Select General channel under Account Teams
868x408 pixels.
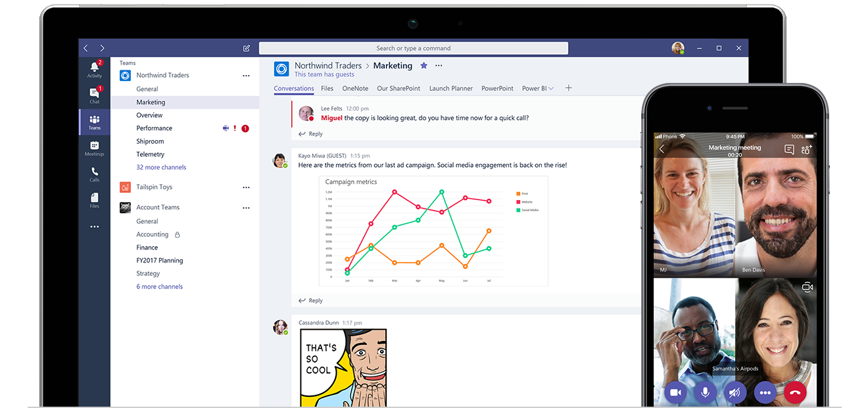click(x=147, y=221)
